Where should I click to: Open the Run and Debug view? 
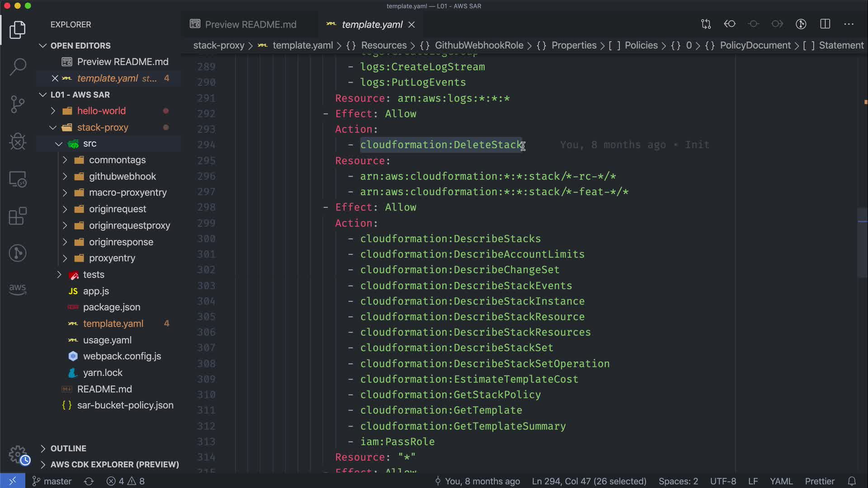pyautogui.click(x=18, y=141)
